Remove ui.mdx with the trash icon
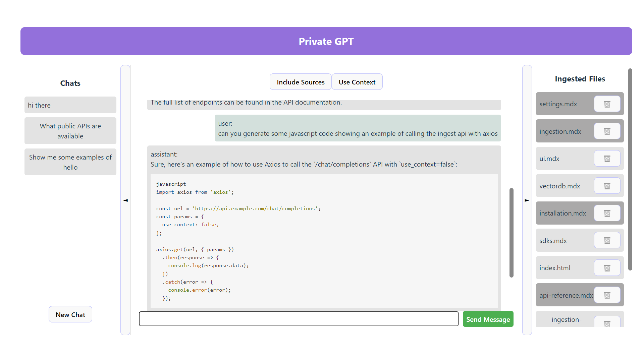The image size is (644, 362). tap(607, 159)
